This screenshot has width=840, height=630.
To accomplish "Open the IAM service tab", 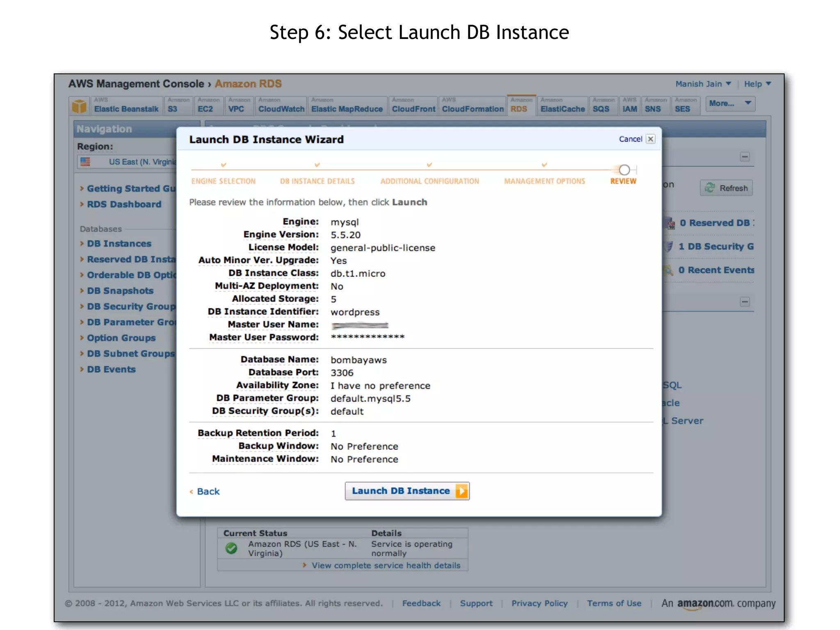I will (630, 106).
